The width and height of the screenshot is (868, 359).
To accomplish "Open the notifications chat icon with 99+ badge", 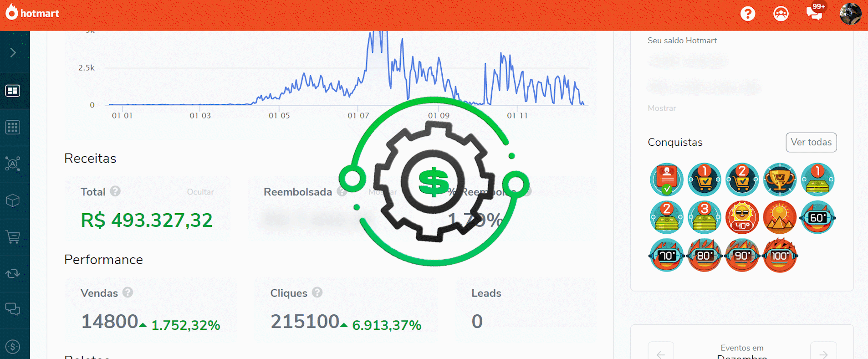I will (814, 13).
